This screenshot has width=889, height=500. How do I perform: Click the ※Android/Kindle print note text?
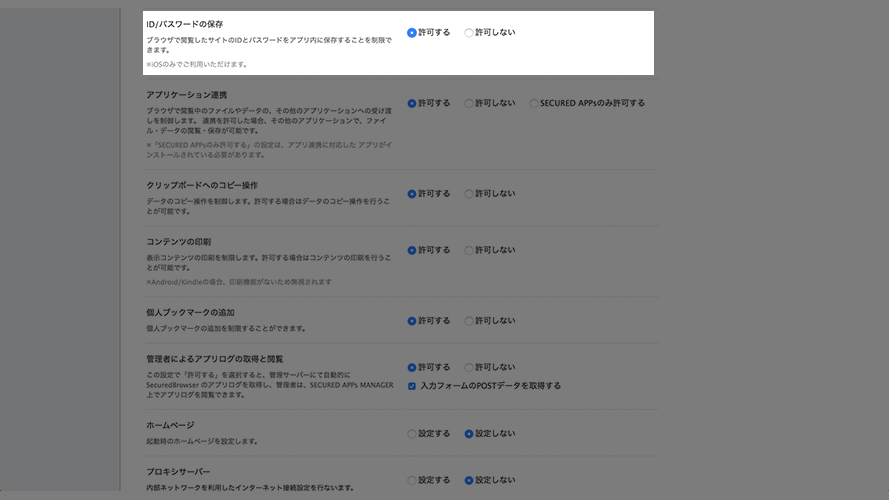(239, 282)
